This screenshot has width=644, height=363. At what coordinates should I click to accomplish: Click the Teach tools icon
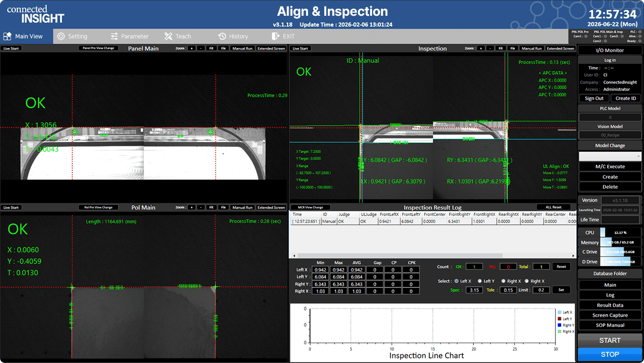click(169, 37)
